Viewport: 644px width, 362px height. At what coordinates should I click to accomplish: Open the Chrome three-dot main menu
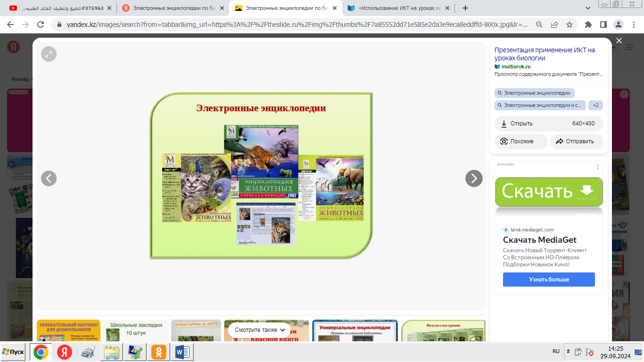click(x=633, y=25)
